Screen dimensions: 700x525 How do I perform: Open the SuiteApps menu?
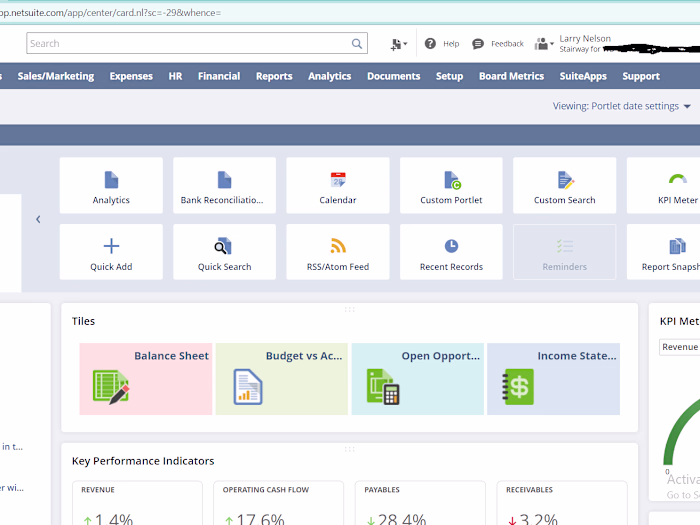tap(583, 76)
